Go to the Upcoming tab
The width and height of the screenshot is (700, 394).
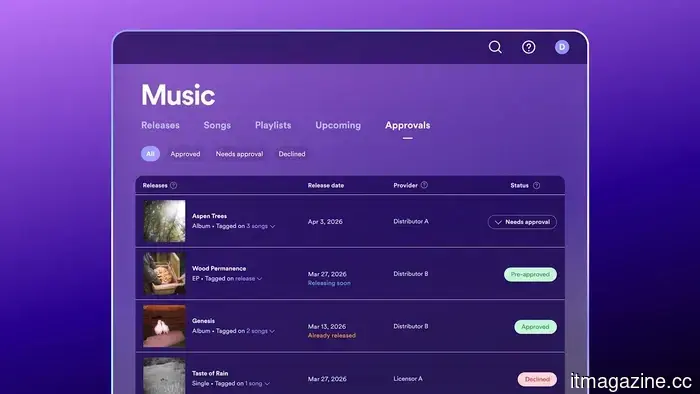[338, 125]
